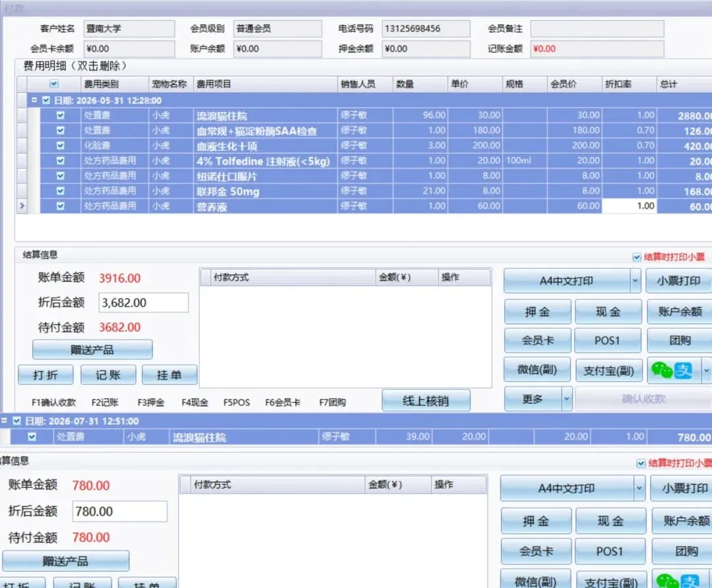This screenshot has width=712, height=588.
Task: Click the 会员价 column header
Action: (x=574, y=84)
